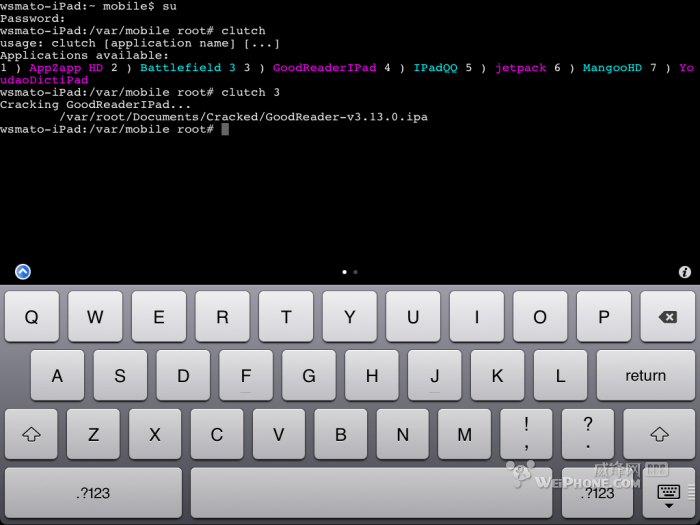The height and width of the screenshot is (525, 700).
Task: Select the 'AppZapp HD' app name
Action: (66, 68)
